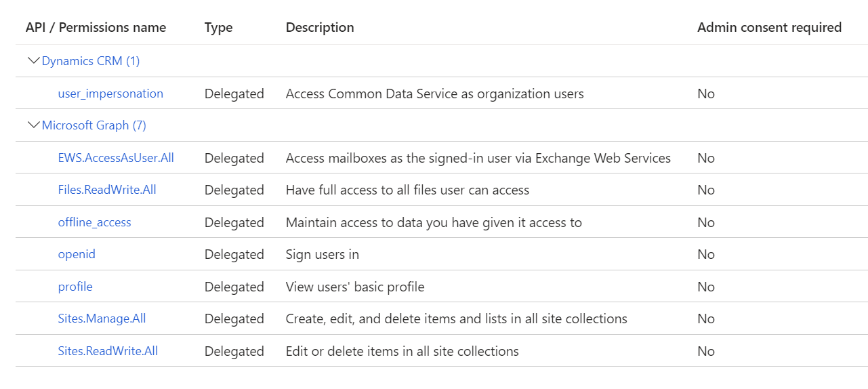The width and height of the screenshot is (868, 389).
Task: Open the Dynamics CRM (1) link
Action: click(91, 61)
